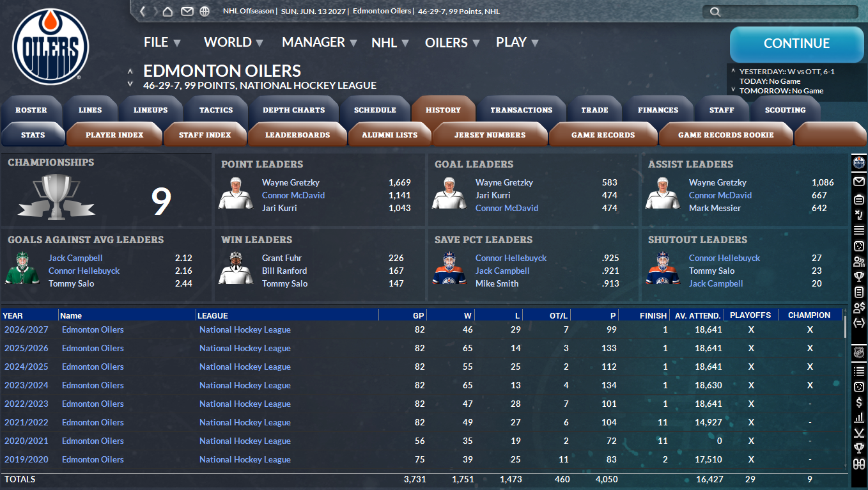The height and width of the screenshot is (490, 868).
Task: Click the dice icon directly above the two-people icon
Action: tap(859, 246)
